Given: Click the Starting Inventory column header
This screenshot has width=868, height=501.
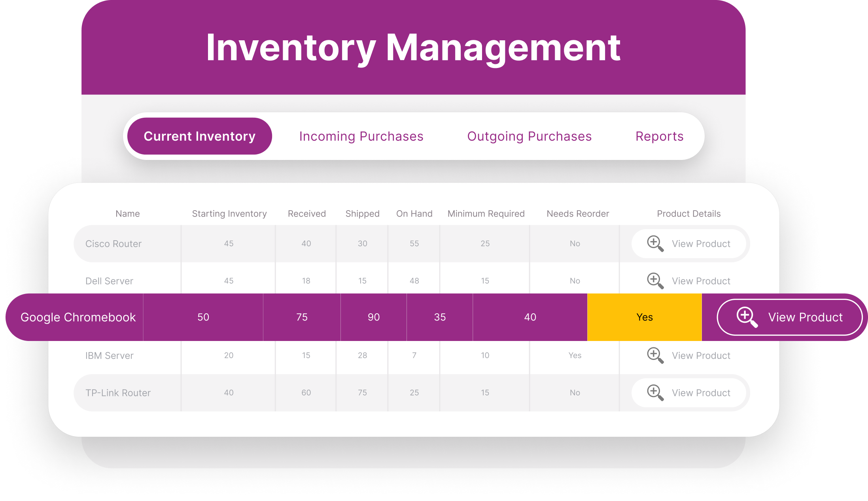Looking at the screenshot, I should point(229,214).
